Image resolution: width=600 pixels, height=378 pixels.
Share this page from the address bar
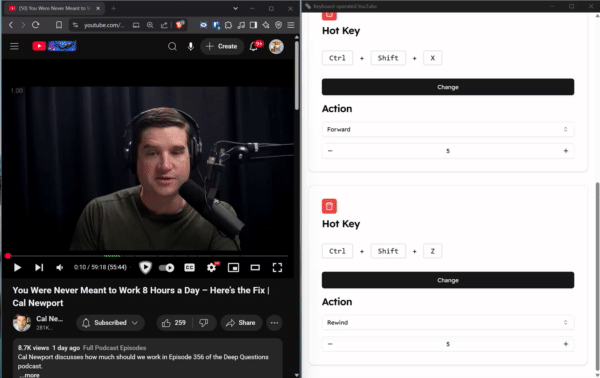[164, 25]
